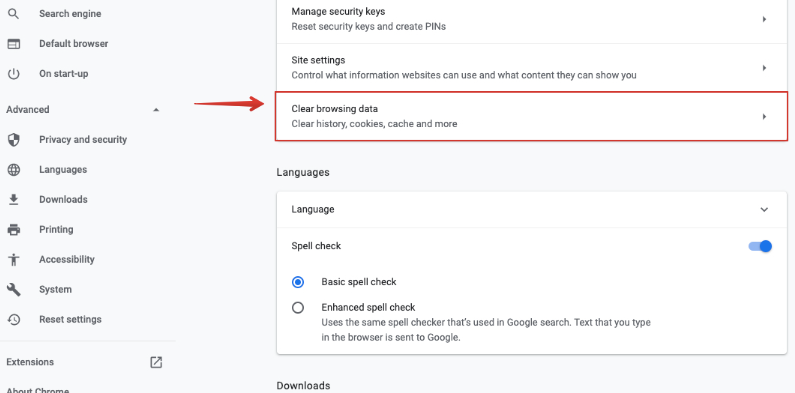This screenshot has height=393, width=795.
Task: Open Reset settings sidebar item
Action: pyautogui.click(x=70, y=319)
